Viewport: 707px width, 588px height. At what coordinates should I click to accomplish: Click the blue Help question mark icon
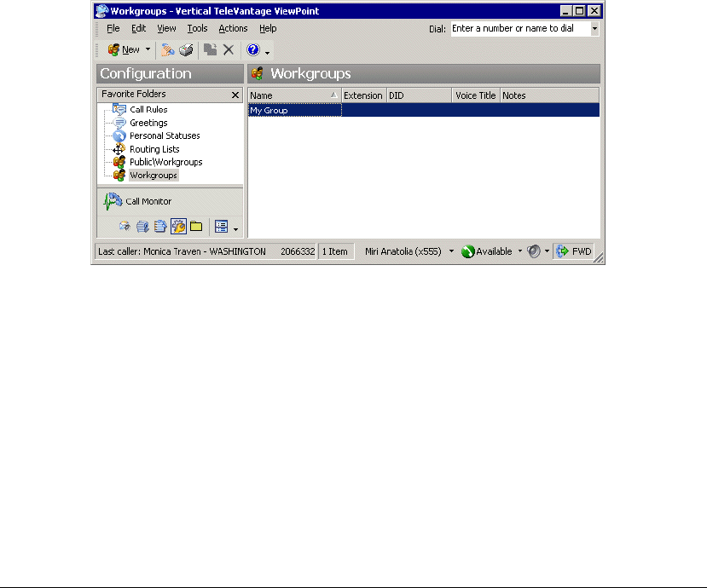(x=253, y=49)
